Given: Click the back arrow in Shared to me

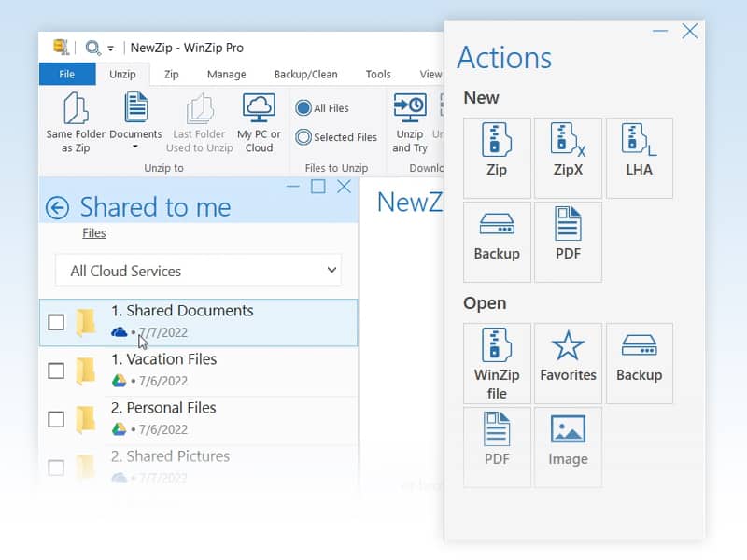Looking at the screenshot, I should tap(60, 207).
